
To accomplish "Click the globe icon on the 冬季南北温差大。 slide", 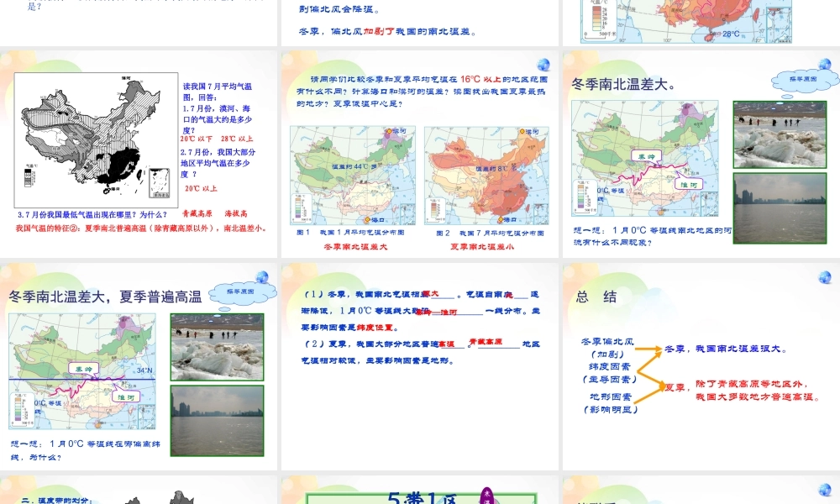I will coord(825,65).
